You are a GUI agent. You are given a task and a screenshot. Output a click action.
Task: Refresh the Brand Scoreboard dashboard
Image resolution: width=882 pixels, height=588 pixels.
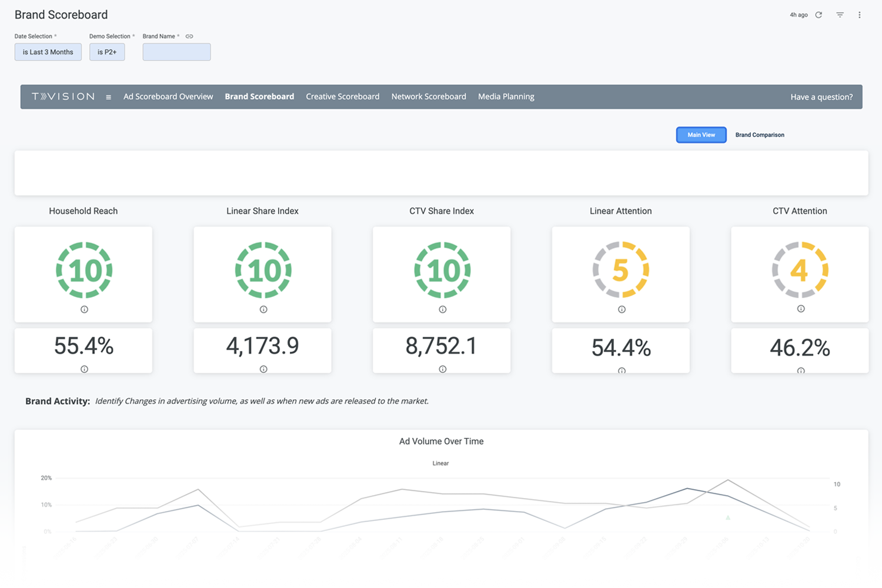tap(818, 15)
